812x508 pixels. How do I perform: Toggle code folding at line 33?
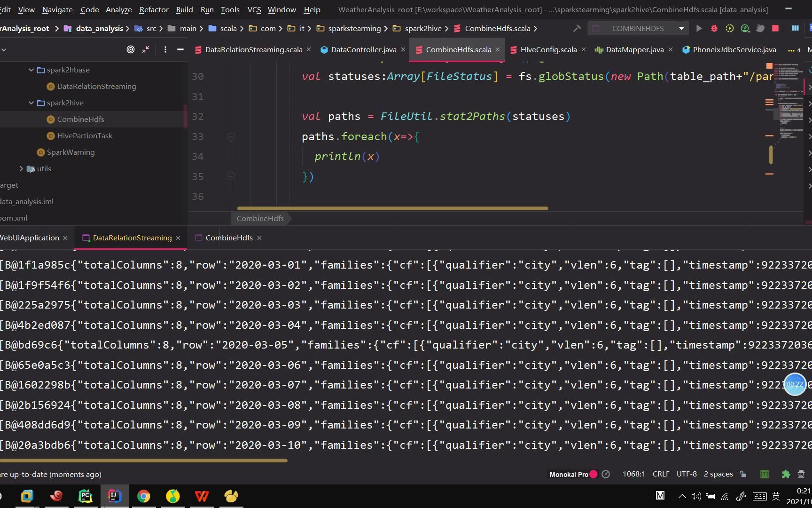pyautogui.click(x=231, y=137)
